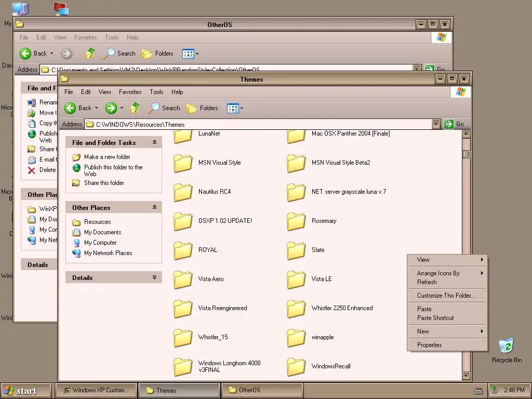Collapse File and Folder Tasks panel
The height and width of the screenshot is (399, 532).
click(x=154, y=142)
